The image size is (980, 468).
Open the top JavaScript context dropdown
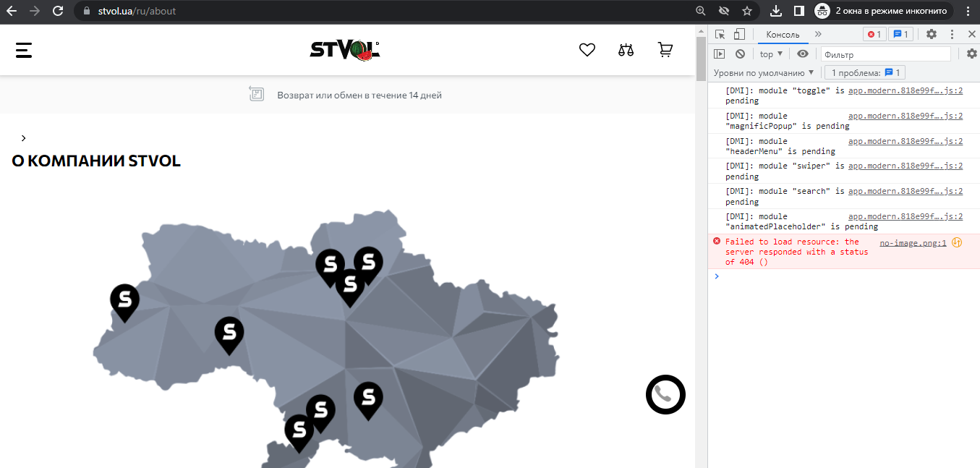coord(771,54)
